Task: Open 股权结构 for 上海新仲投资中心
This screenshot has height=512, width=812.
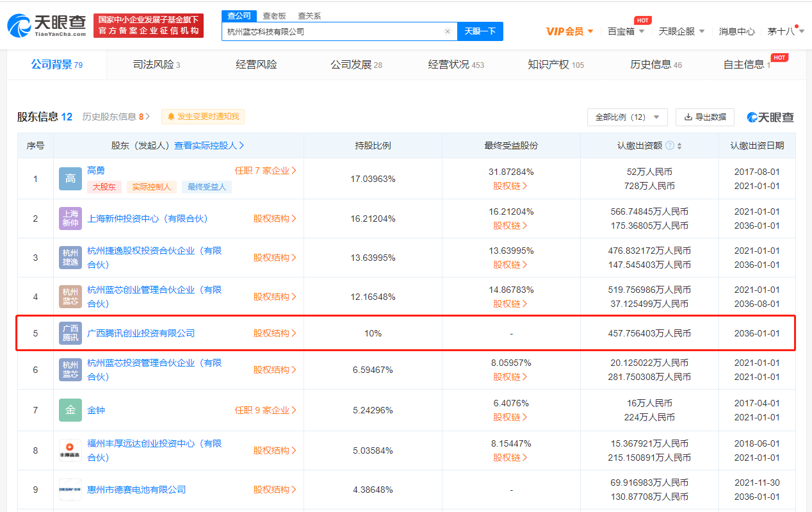Action: pyautogui.click(x=275, y=219)
